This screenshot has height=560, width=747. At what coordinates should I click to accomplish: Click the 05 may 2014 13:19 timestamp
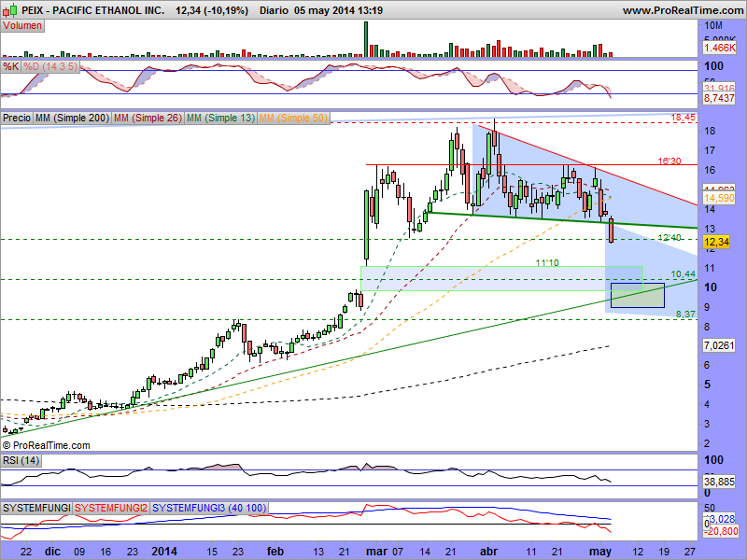[338, 10]
